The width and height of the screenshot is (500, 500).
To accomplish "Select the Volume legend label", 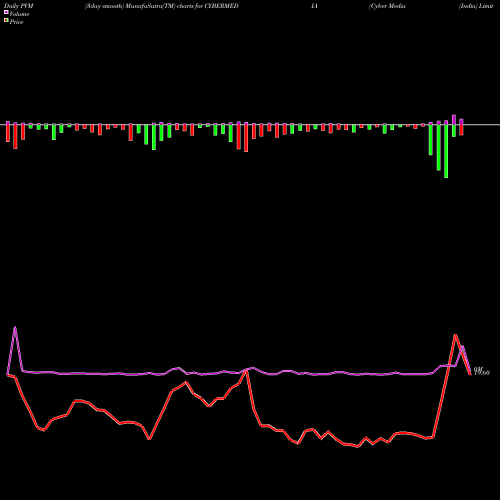I will click(19, 14).
